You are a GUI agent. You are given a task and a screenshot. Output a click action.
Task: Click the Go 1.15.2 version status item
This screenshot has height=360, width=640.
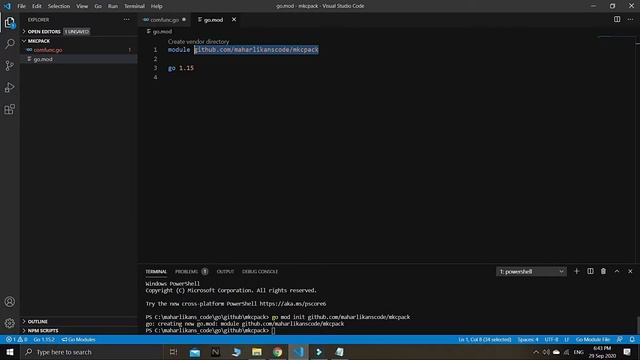tap(44, 340)
